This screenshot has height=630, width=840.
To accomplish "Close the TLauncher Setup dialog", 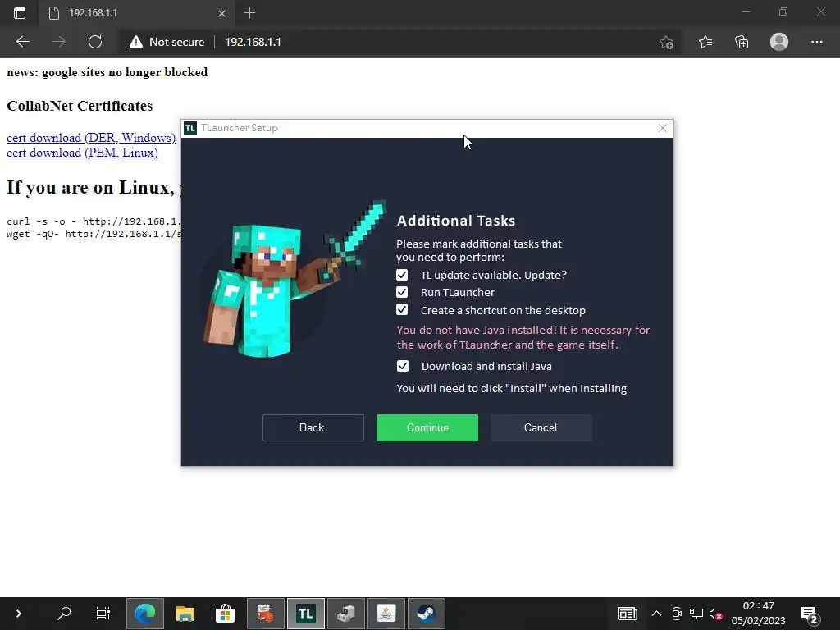I will [x=663, y=128].
